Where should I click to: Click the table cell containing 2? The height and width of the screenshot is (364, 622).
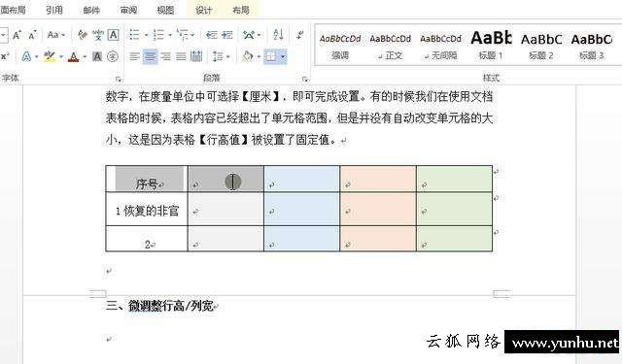(147, 239)
